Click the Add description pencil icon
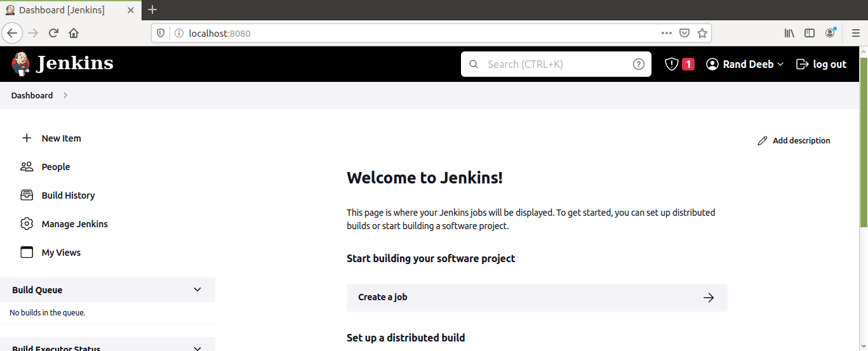Viewport: 868px width, 351px height. (x=763, y=140)
